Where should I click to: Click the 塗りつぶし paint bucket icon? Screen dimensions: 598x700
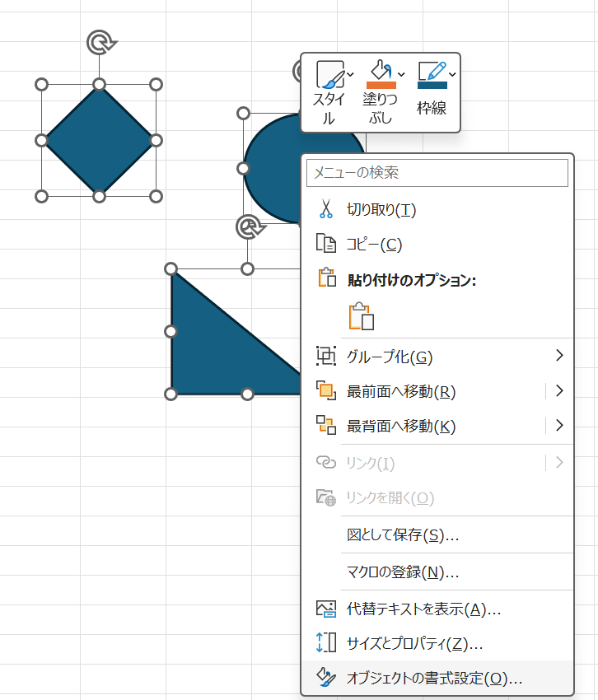pos(380,69)
